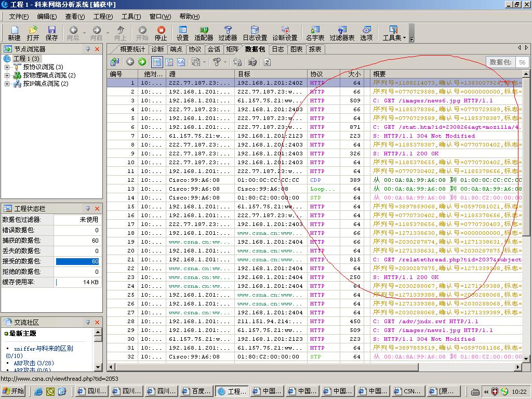Viewport: 532px width, 399px height.
Task: Toggle pin on 节点浏览器 panel
Action: click(88, 49)
